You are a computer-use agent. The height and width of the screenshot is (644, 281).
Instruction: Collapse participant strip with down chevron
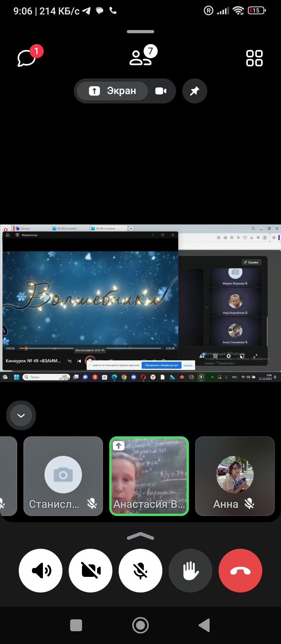pyautogui.click(x=21, y=415)
